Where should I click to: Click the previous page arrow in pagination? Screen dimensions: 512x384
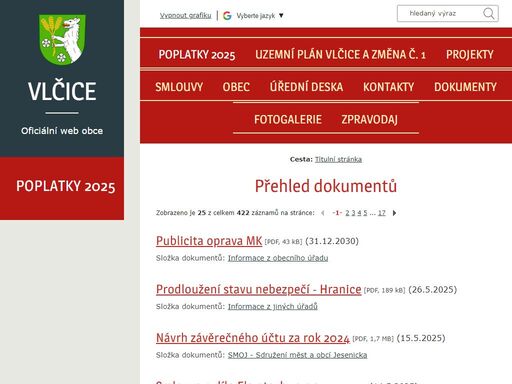pyautogui.click(x=323, y=213)
